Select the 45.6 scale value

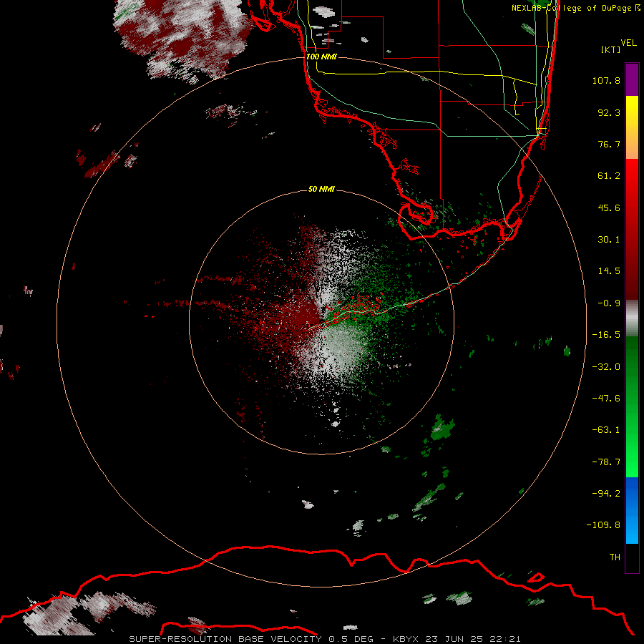point(609,208)
